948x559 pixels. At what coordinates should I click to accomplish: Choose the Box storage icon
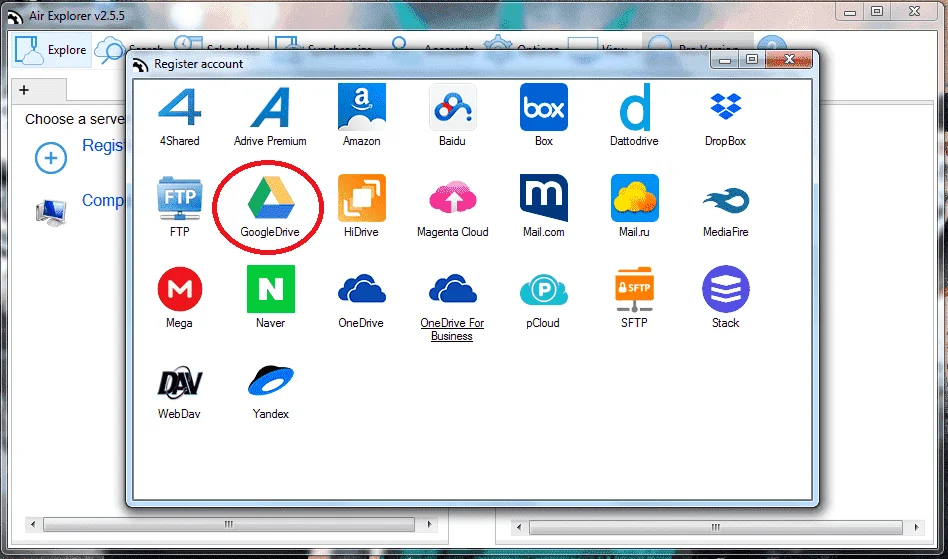(544, 108)
